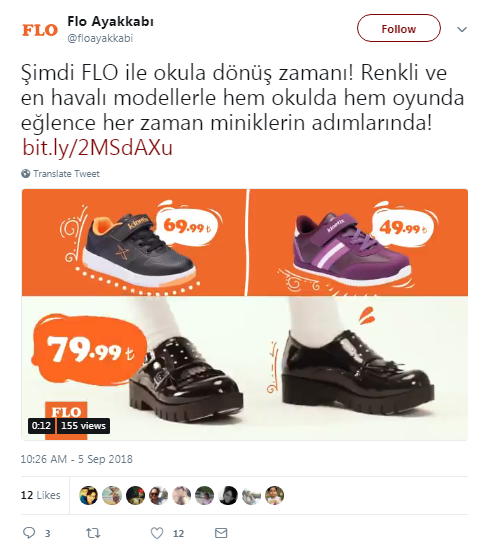This screenshot has height=559, width=484.
Task: Open the bit.ly/2MSdAXu link
Action: (97, 148)
